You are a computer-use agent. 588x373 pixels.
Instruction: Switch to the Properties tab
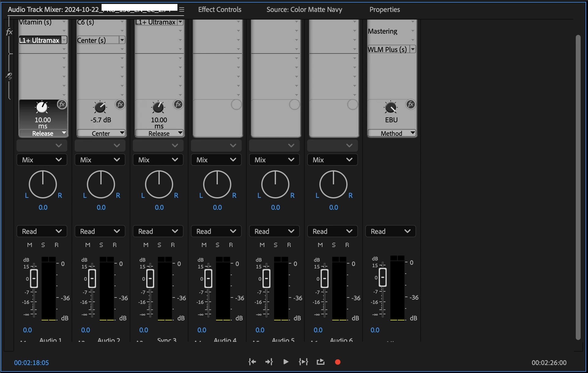point(385,9)
